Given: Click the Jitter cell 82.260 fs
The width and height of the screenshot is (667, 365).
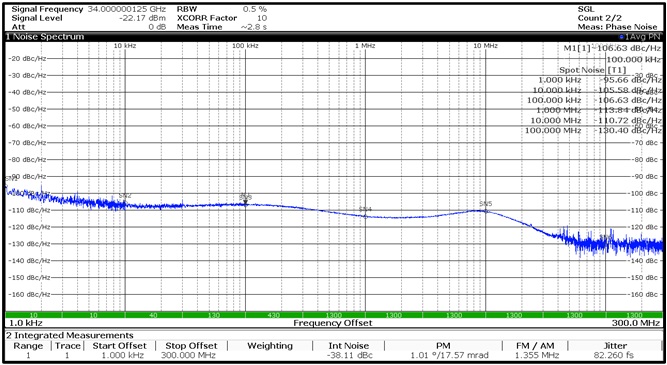Looking at the screenshot, I should click(615, 355).
